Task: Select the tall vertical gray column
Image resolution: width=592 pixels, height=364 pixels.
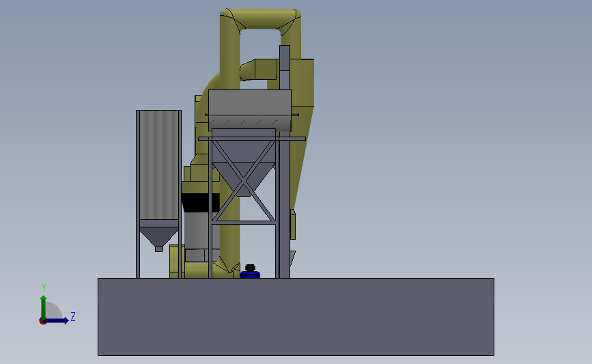Action: click(x=285, y=162)
